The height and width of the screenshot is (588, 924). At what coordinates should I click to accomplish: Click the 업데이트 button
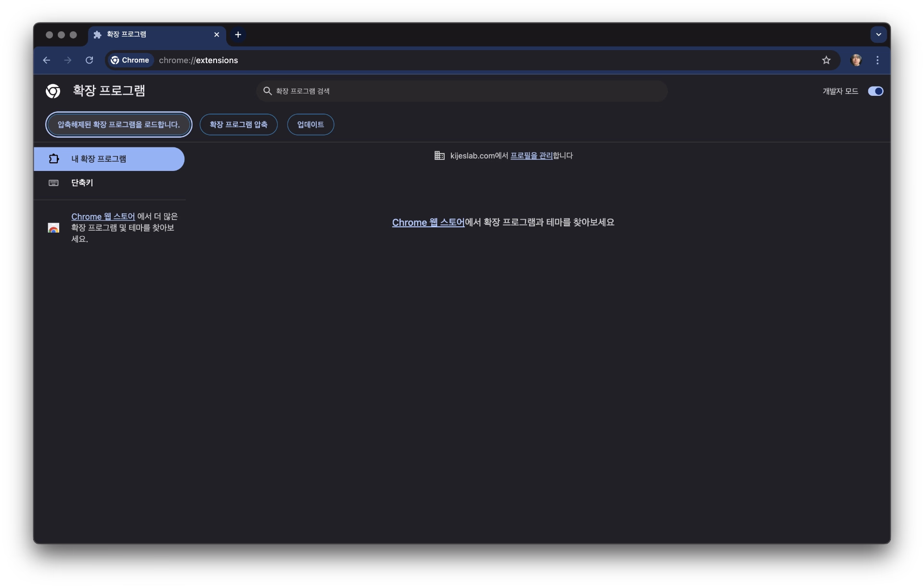[310, 124]
